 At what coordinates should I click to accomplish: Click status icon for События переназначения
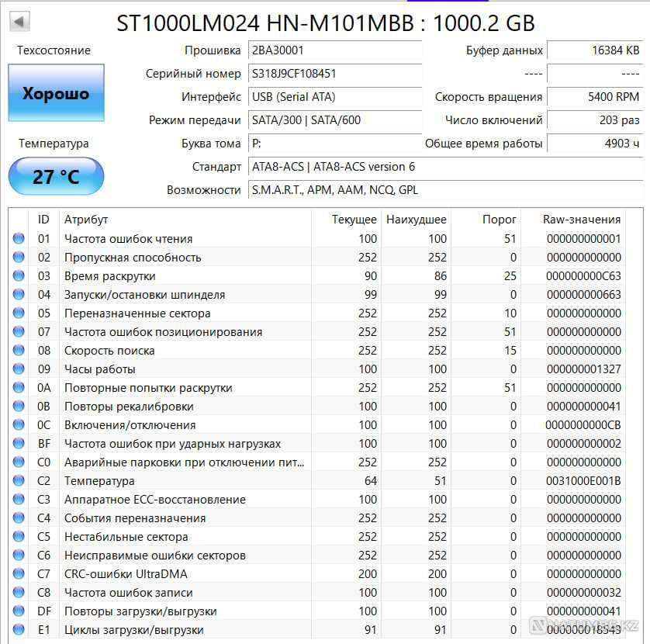19,518
